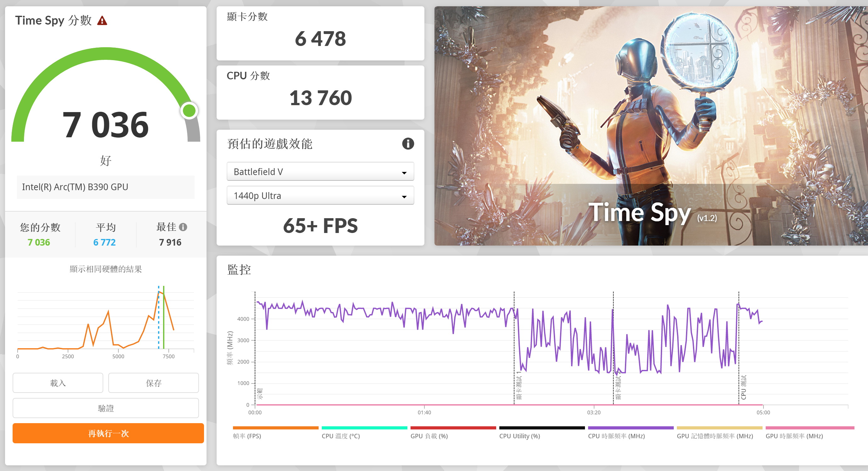
Task: Click the 保存 button
Action: (153, 383)
